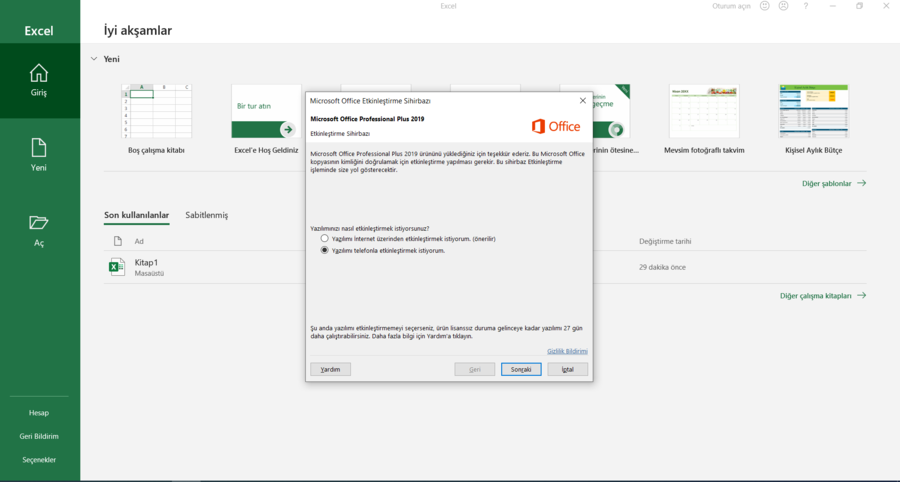Click the smiley face feedback icon
This screenshot has width=900, height=482.
pos(765,6)
